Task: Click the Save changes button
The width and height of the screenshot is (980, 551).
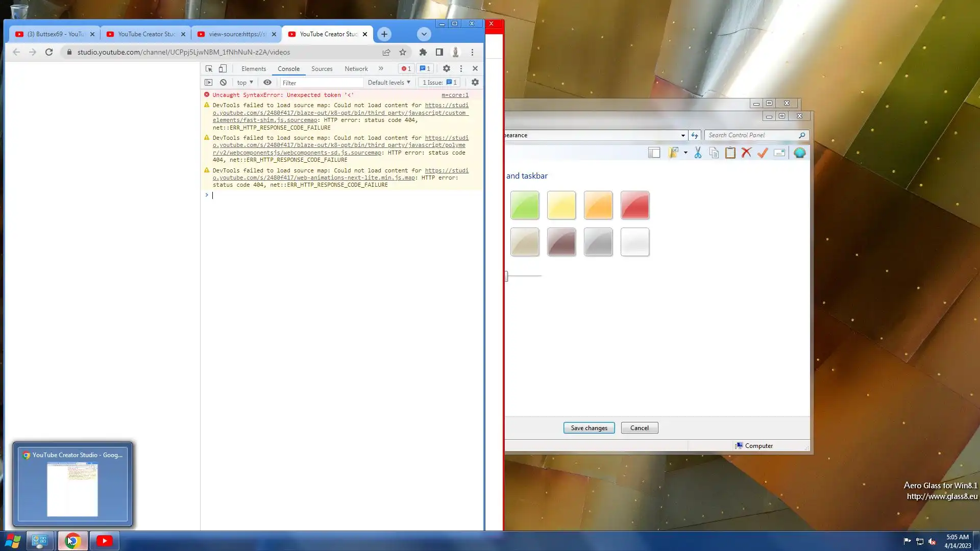Action: [589, 428]
